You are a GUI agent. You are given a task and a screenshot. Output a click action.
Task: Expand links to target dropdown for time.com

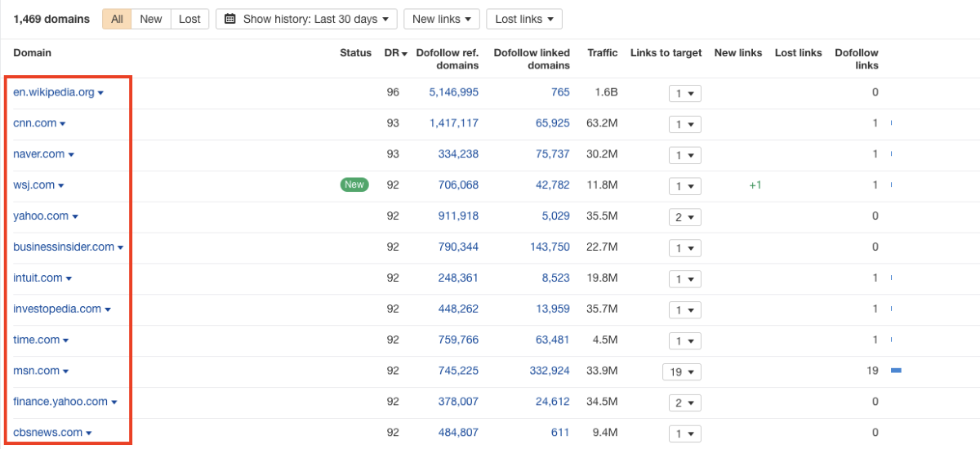point(684,341)
